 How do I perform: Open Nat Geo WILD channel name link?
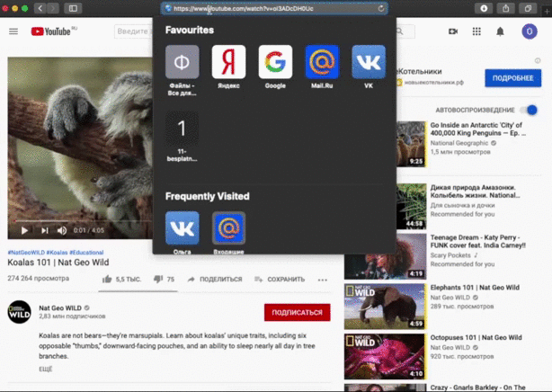tap(60, 307)
